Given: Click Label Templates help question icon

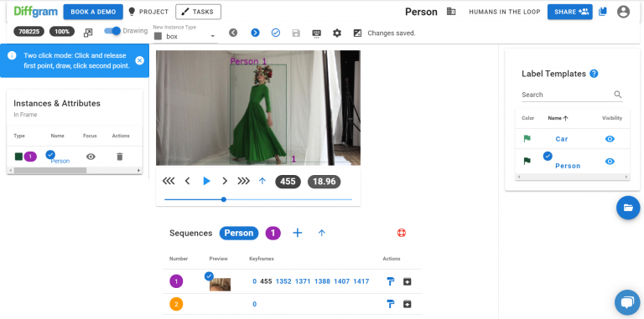Looking at the screenshot, I should (x=594, y=74).
